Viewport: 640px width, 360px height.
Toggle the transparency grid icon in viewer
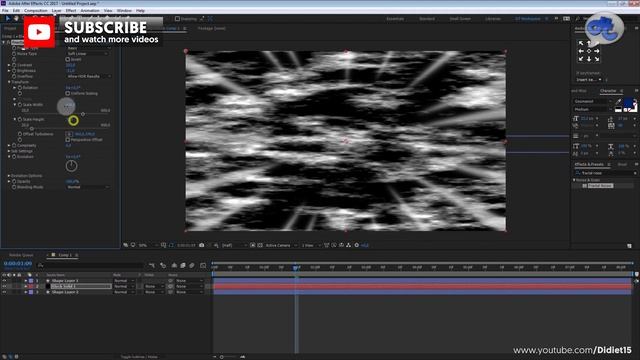click(x=260, y=245)
